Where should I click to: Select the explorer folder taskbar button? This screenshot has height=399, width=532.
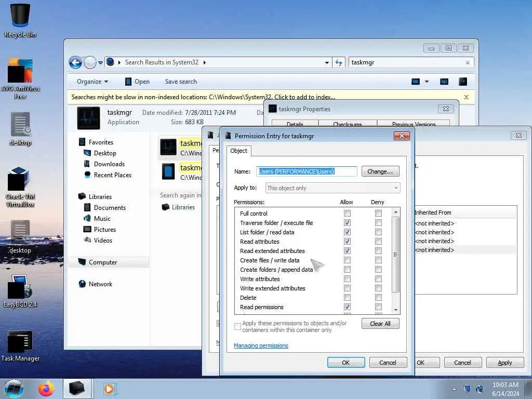coord(77,389)
